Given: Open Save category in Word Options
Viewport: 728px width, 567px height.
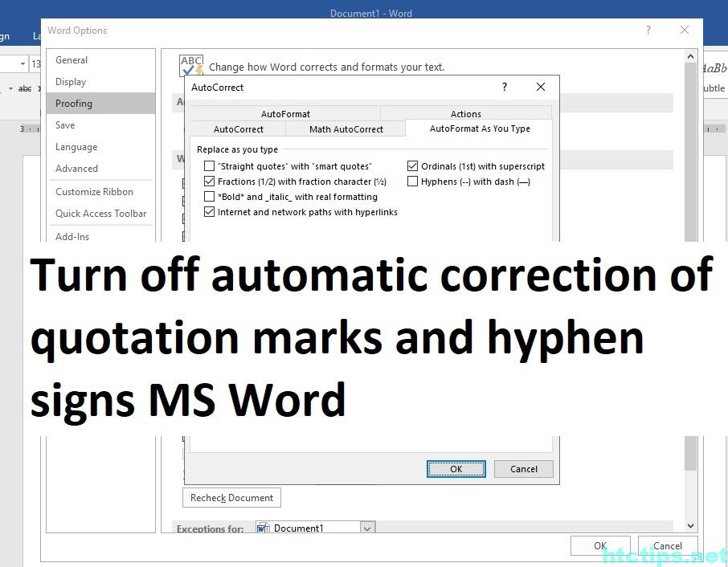Looking at the screenshot, I should coord(100,124).
